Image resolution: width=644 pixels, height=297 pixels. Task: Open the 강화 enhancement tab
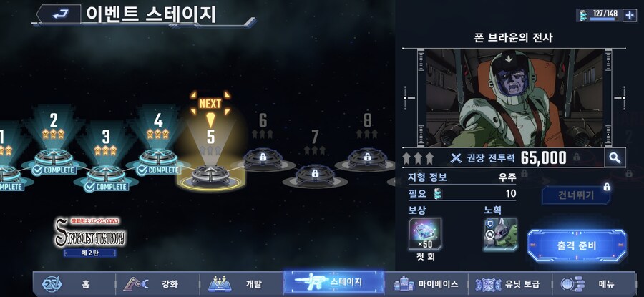pyautogui.click(x=158, y=284)
